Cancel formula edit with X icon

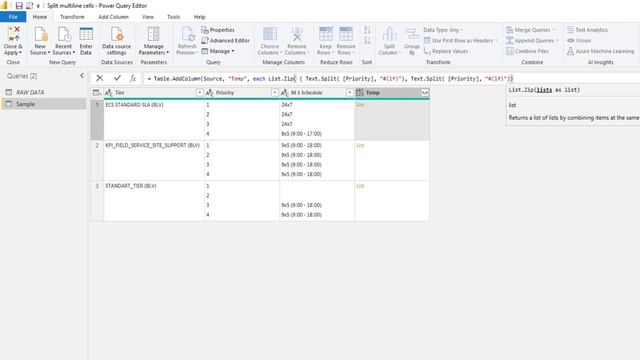[100, 78]
